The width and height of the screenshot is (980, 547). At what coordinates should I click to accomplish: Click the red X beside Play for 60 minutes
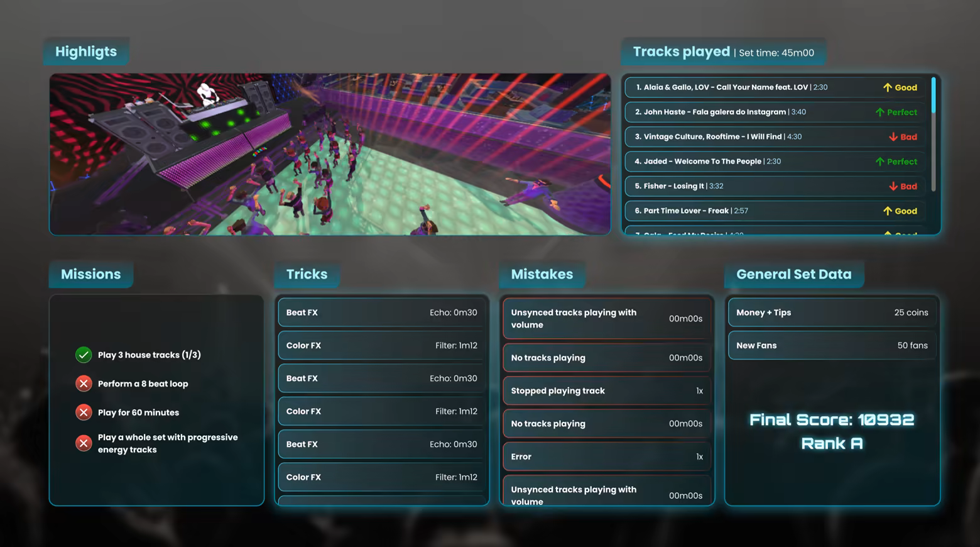pos(84,412)
